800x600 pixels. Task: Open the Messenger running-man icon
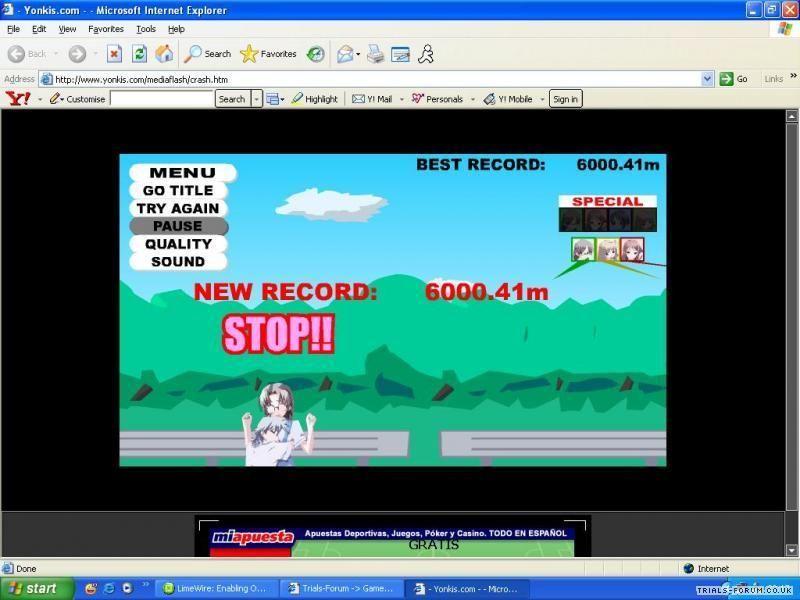(x=426, y=54)
